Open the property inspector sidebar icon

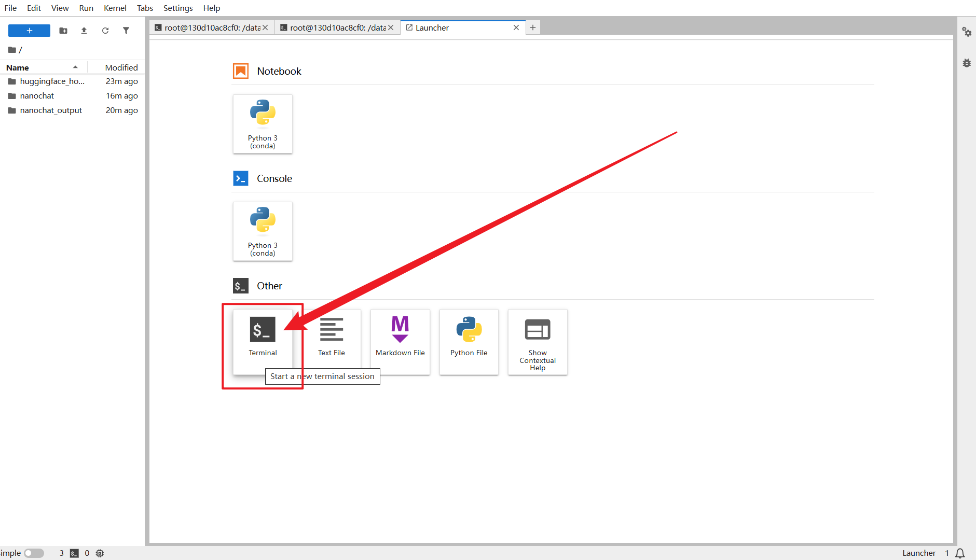click(967, 32)
